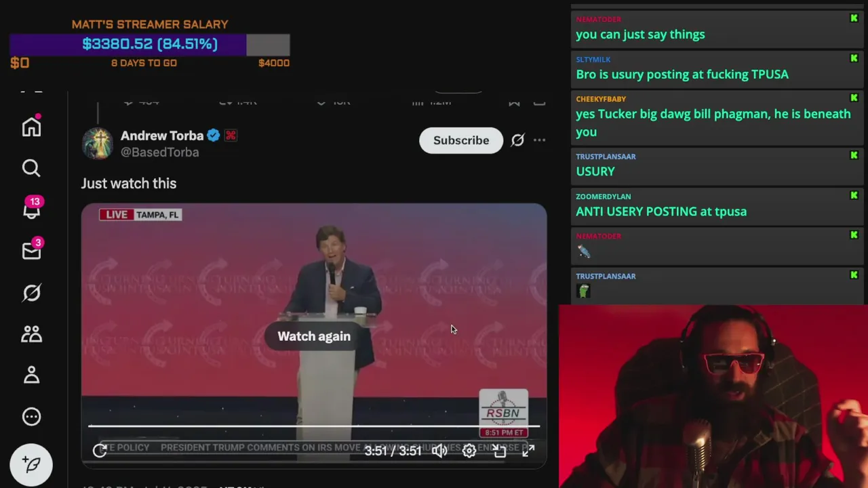Image resolution: width=868 pixels, height=488 pixels.
Task: Open Profile person icon in sidebar
Action: [31, 375]
